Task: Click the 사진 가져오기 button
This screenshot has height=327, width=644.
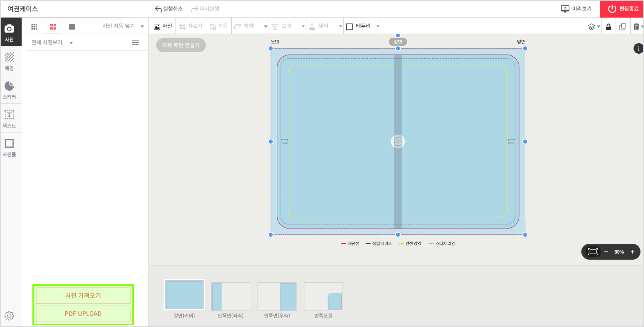Action: pyautogui.click(x=83, y=296)
